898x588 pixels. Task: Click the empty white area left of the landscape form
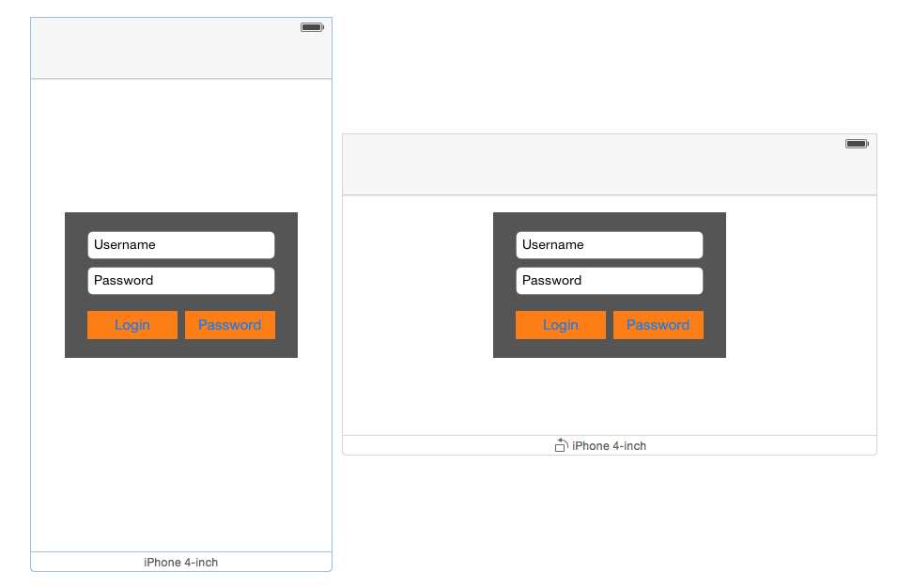[418, 310]
